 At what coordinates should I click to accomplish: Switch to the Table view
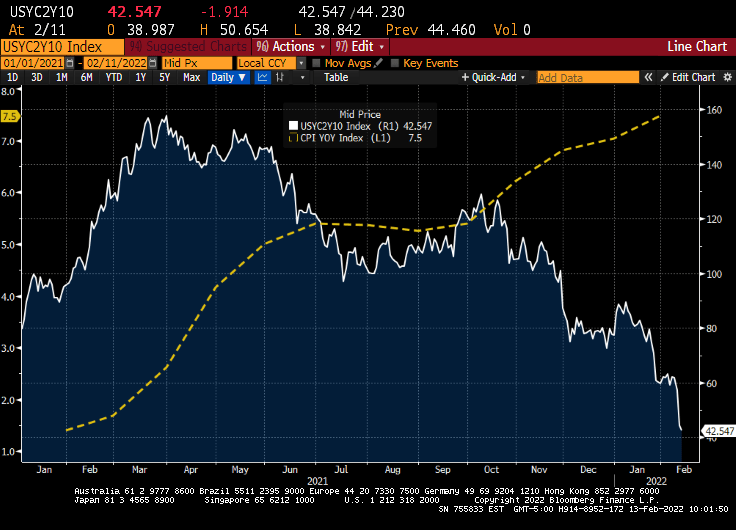click(x=336, y=78)
